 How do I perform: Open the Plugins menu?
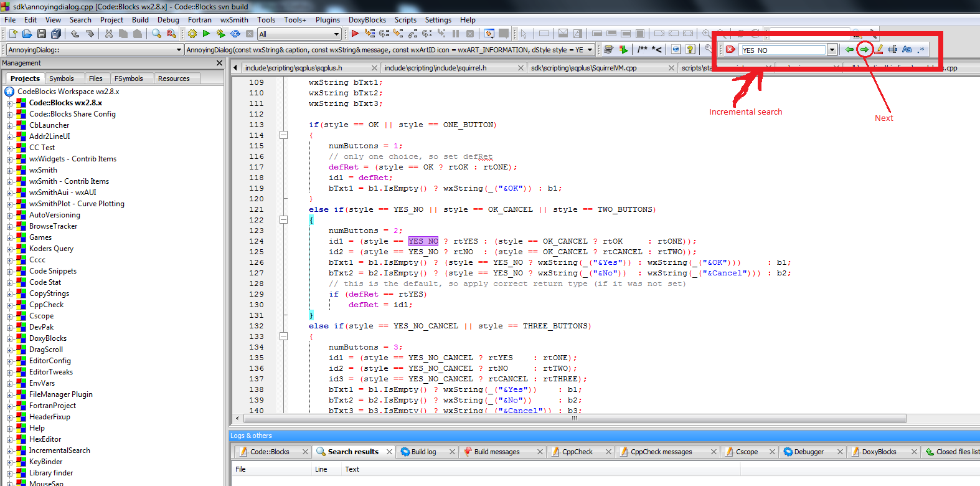click(x=327, y=20)
